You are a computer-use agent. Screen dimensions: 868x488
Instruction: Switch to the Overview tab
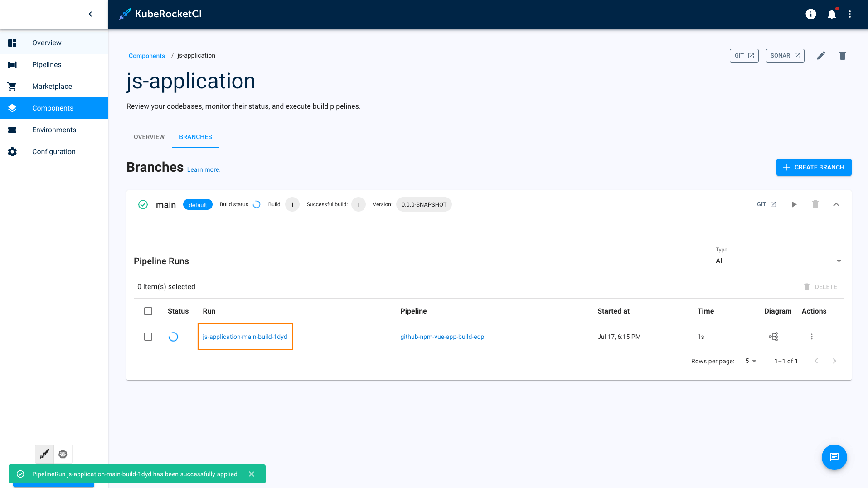coord(149,137)
